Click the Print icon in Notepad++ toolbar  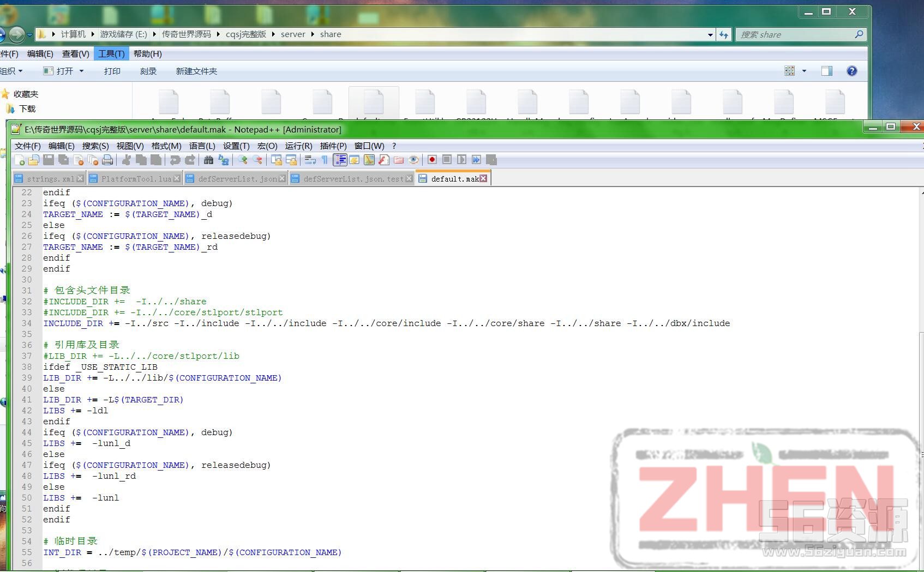click(x=107, y=160)
